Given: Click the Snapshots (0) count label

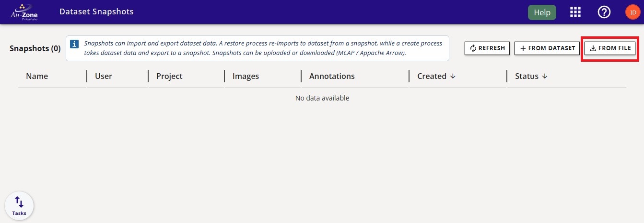Looking at the screenshot, I should [35, 48].
